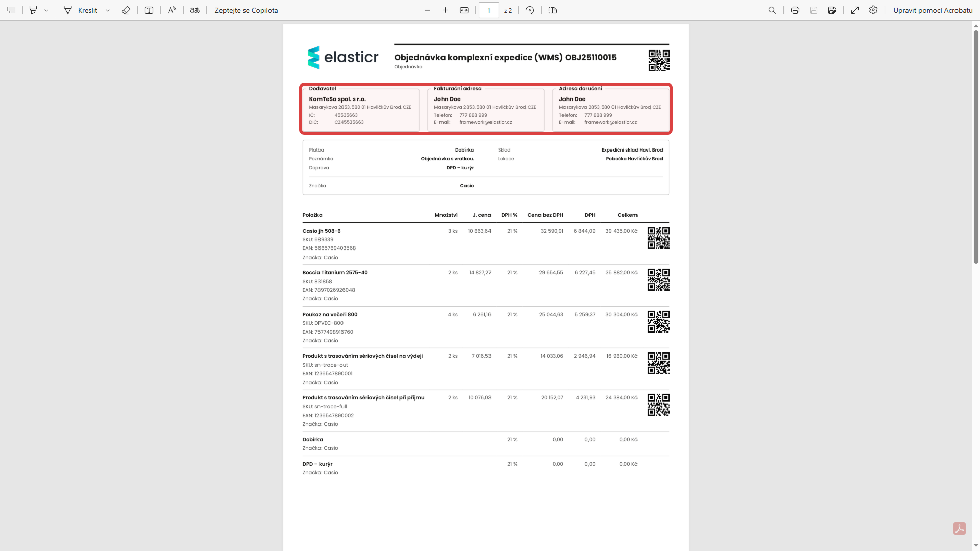980x551 pixels.
Task: Open the translate tool
Action: (195, 10)
